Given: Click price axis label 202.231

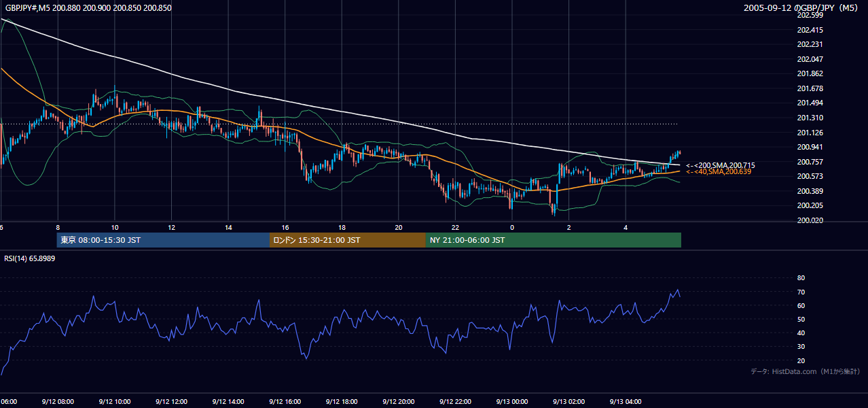Looking at the screenshot, I should click(x=810, y=44).
